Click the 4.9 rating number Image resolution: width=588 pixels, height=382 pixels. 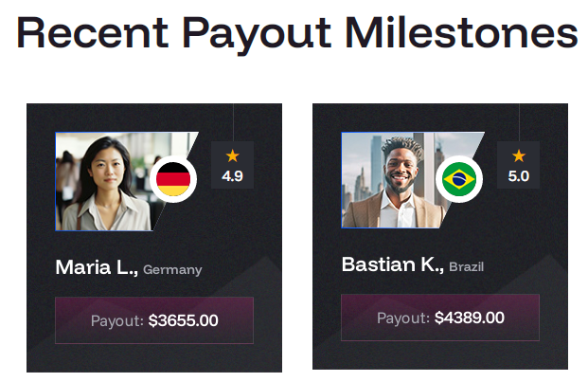(x=233, y=176)
